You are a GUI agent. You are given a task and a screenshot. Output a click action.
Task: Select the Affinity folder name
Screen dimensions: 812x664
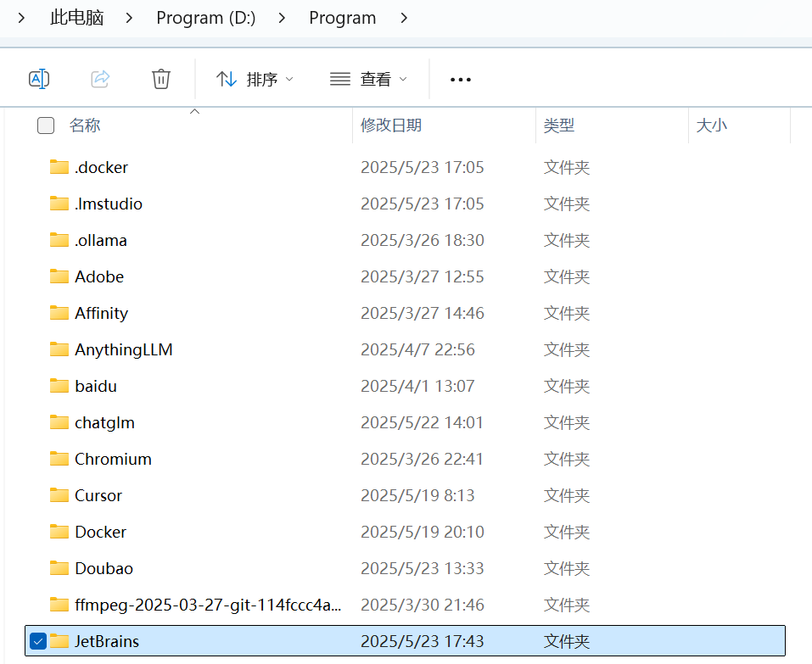click(x=101, y=313)
